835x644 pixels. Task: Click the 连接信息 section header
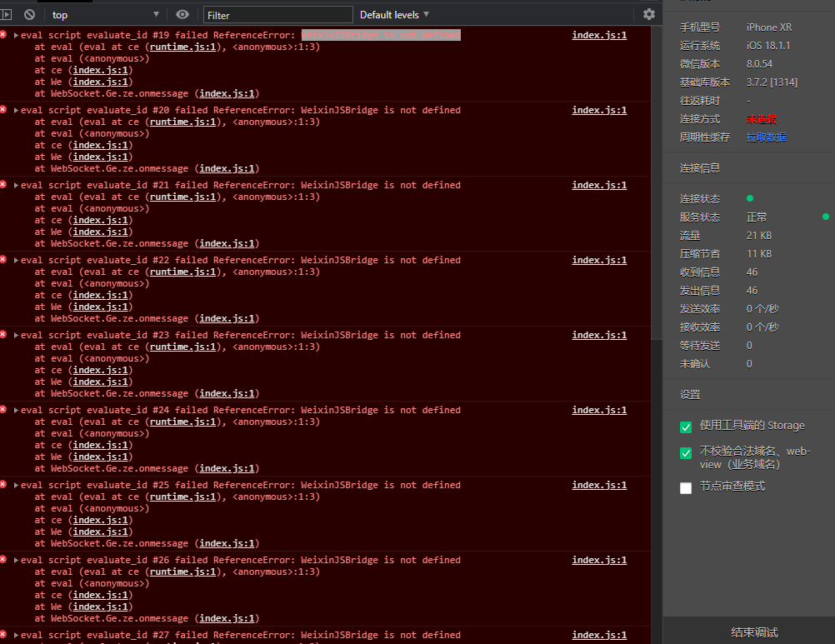[700, 168]
